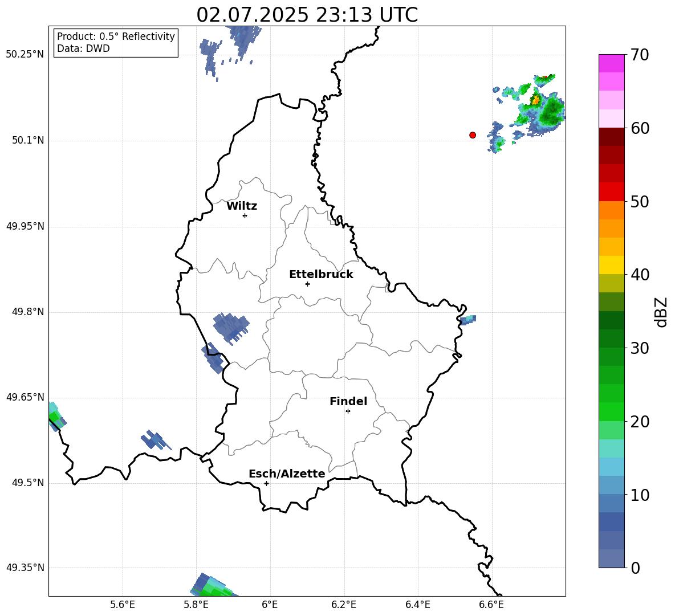Click the 10 tick label on colorbar
The width and height of the screenshot is (675, 616).
tap(640, 495)
